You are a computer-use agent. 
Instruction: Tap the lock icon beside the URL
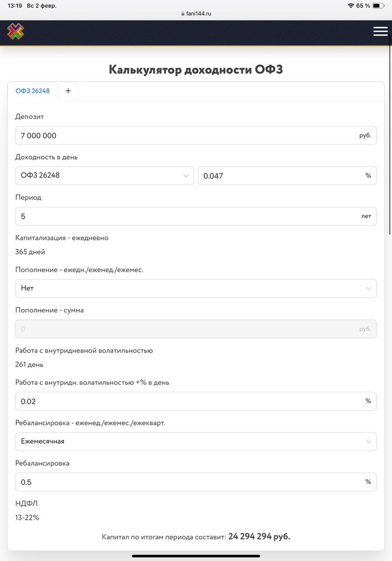pos(183,14)
